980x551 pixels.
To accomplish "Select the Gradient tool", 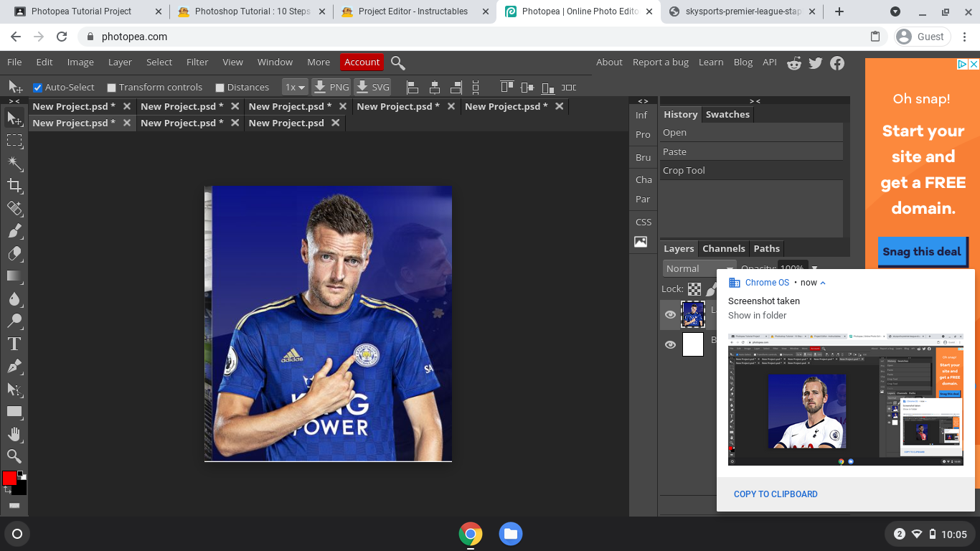I will coord(14,276).
